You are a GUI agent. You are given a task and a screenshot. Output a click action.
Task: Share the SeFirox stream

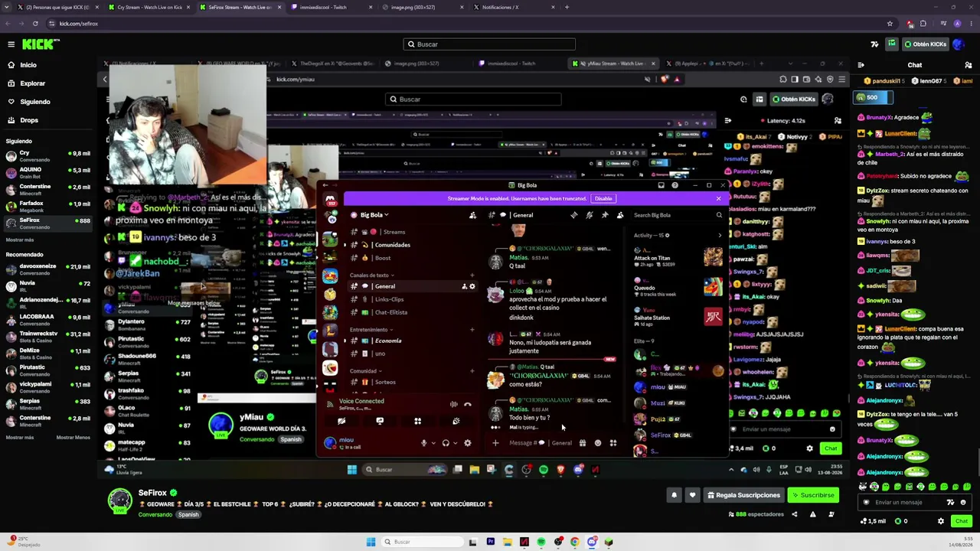795,514
